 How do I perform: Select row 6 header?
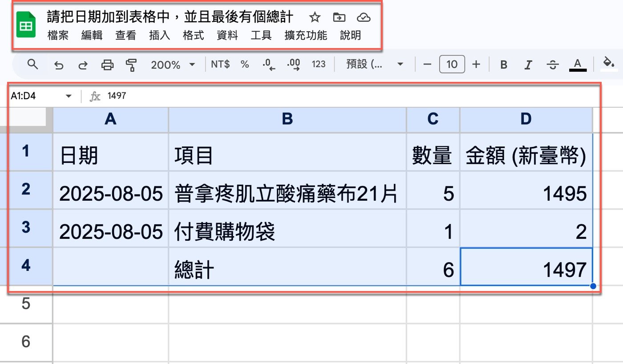point(26,342)
